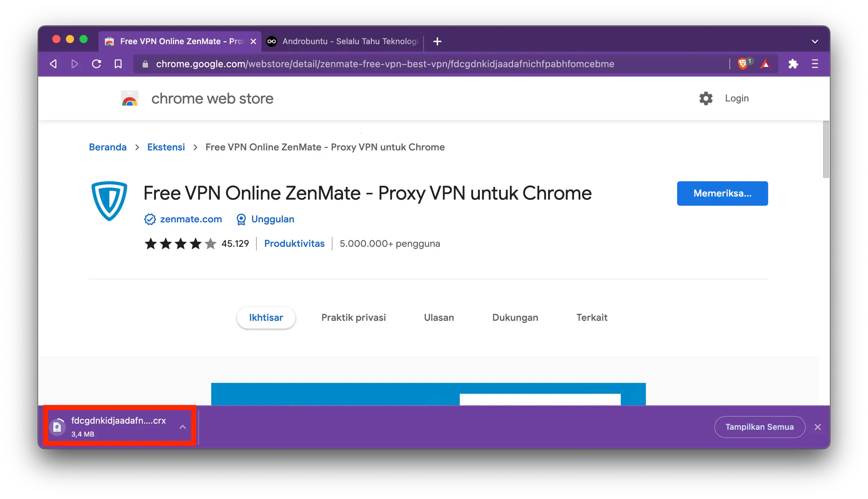The image size is (868, 499).
Task: Bookmark this page via the star icon
Action: (117, 64)
